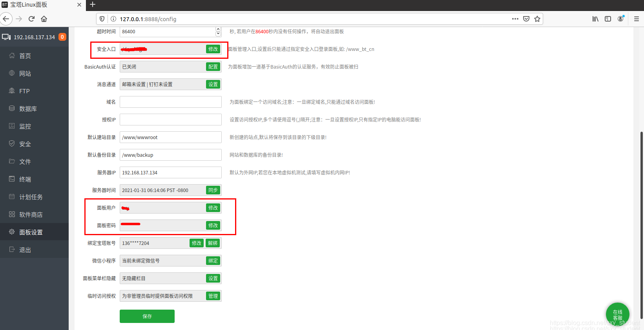Image resolution: width=644 pixels, height=330 pixels.
Task: Click the page vertical scrollbar
Action: [x=642, y=225]
